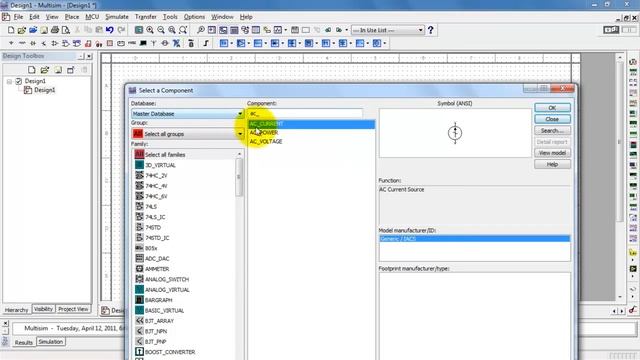Image resolution: width=640 pixels, height=360 pixels.
Task: Click the BARGRAPH family icon
Action: (139, 300)
